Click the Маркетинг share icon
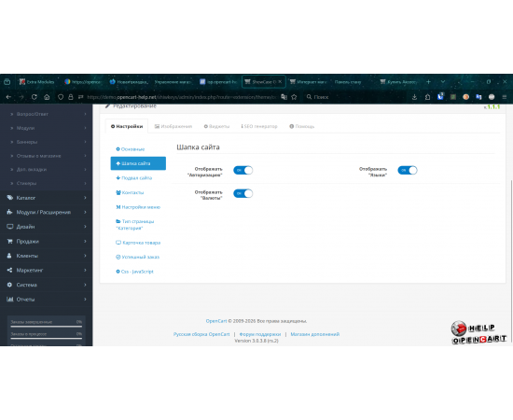This screenshot has width=513, height=420. coord(10,270)
